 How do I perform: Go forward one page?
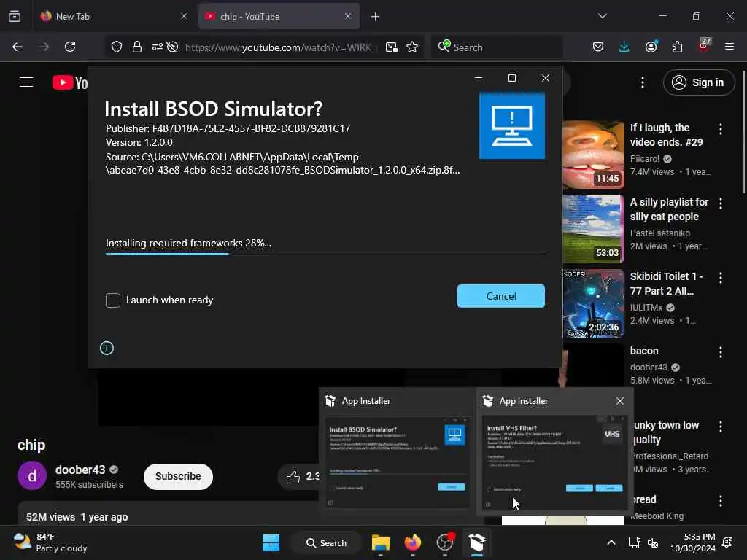tap(44, 47)
